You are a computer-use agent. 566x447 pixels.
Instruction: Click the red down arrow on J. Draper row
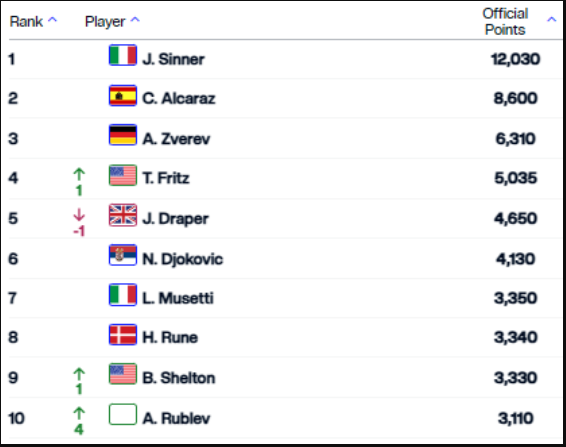point(79,215)
